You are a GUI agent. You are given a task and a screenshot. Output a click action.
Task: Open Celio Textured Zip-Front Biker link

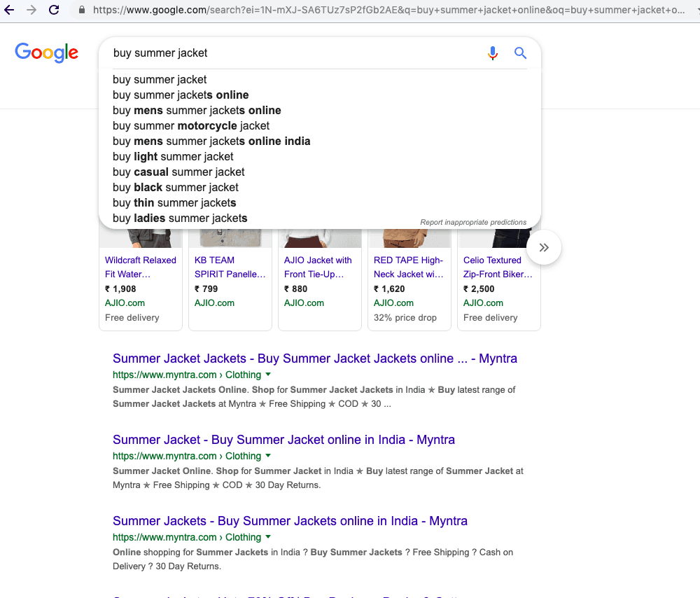(498, 267)
